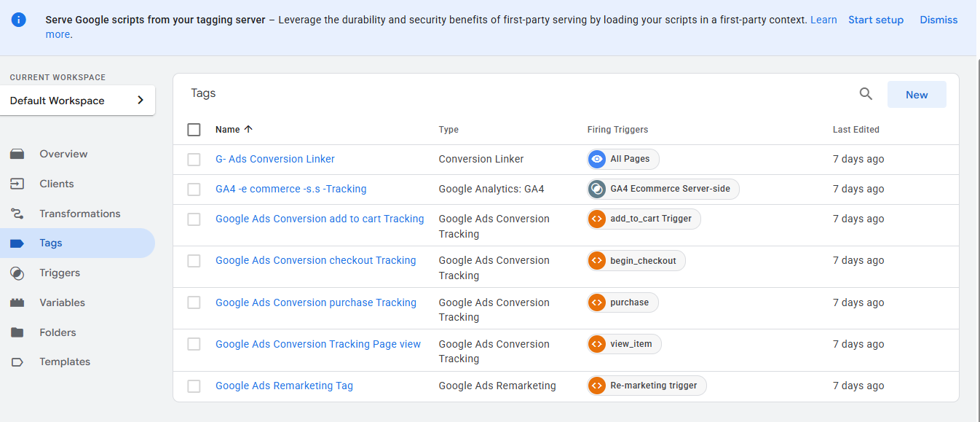Open the All Pages trigger chip
The width and height of the screenshot is (980, 422).
[623, 159]
